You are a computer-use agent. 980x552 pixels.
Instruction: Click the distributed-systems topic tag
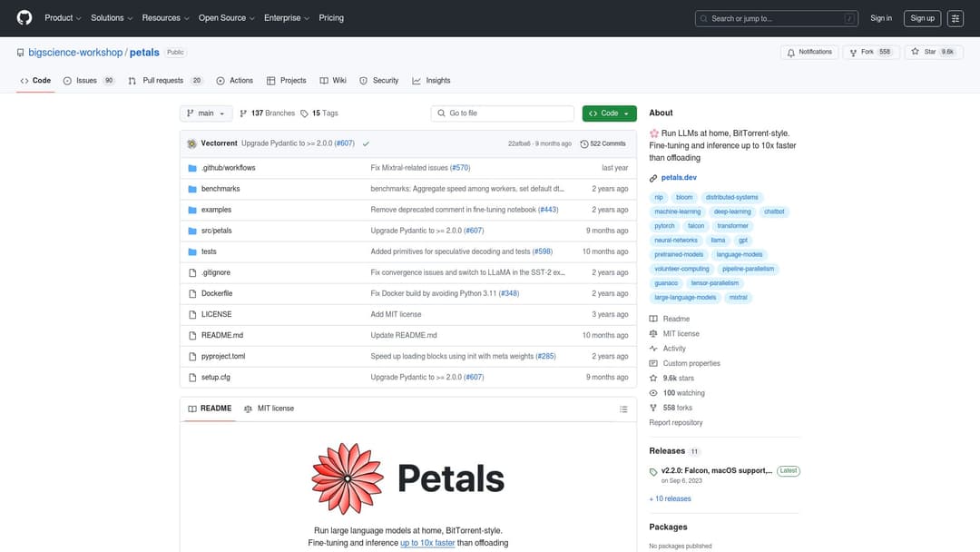732,198
